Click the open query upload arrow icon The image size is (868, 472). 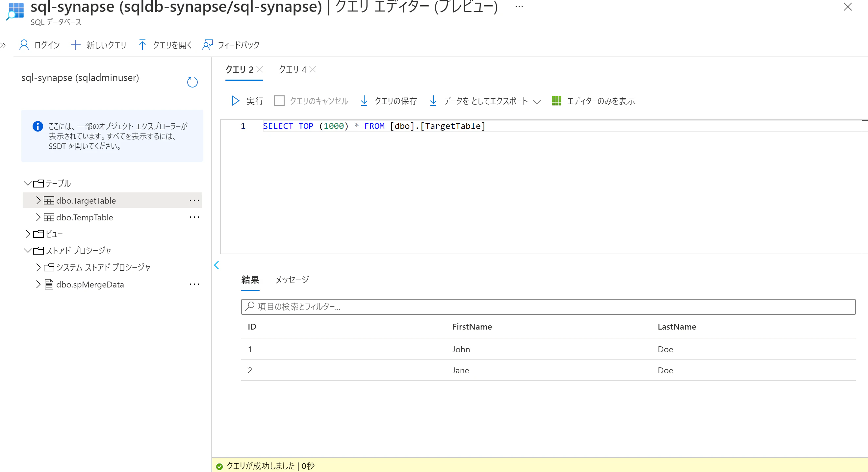pos(142,45)
